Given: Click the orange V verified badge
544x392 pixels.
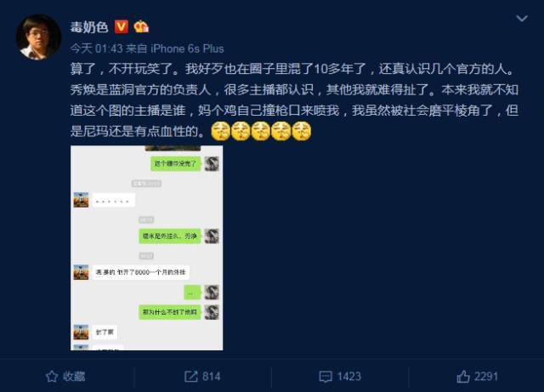Looking at the screenshot, I should (x=122, y=26).
